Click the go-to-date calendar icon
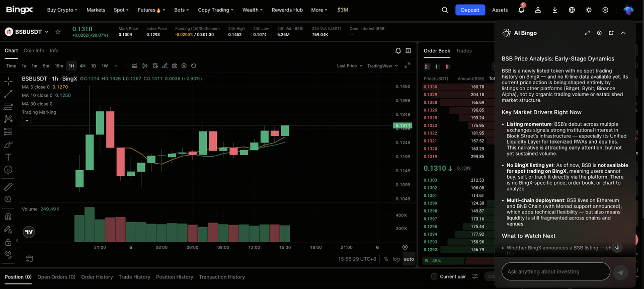Image resolution: width=644 pixels, height=289 pixels. [x=29, y=259]
